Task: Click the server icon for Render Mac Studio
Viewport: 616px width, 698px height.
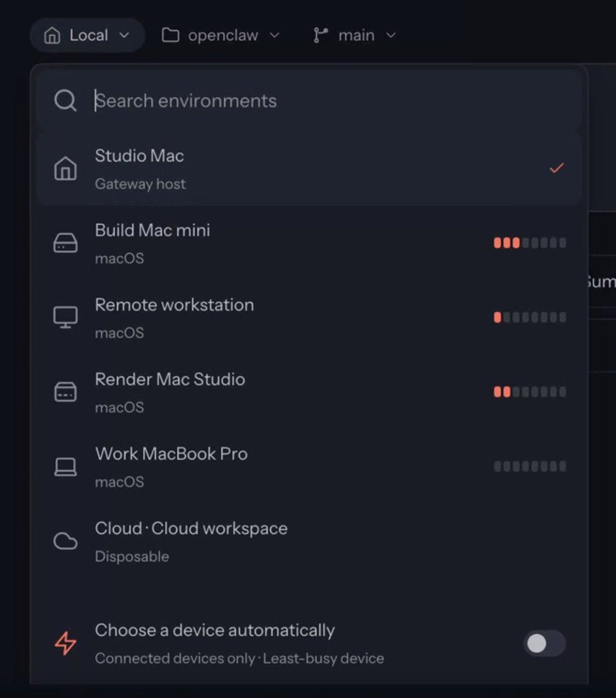Action: click(x=65, y=392)
